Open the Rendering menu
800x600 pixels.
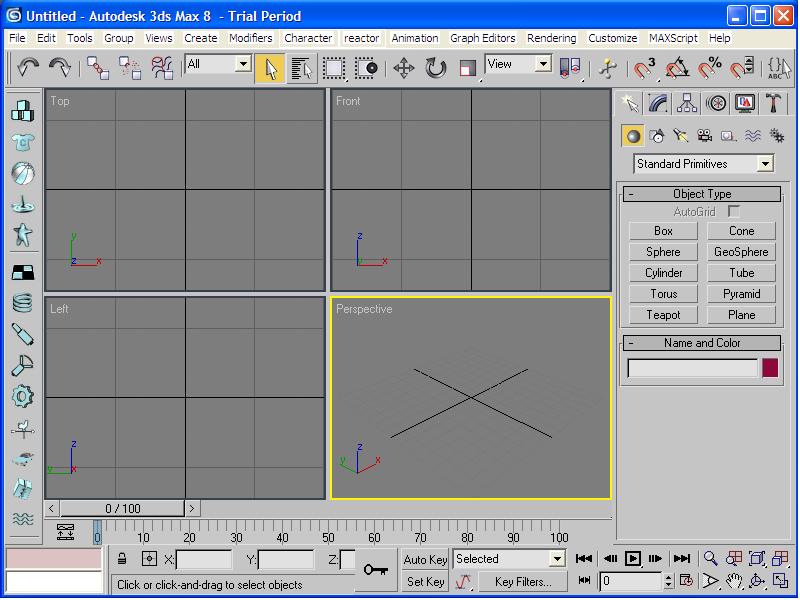[x=551, y=38]
